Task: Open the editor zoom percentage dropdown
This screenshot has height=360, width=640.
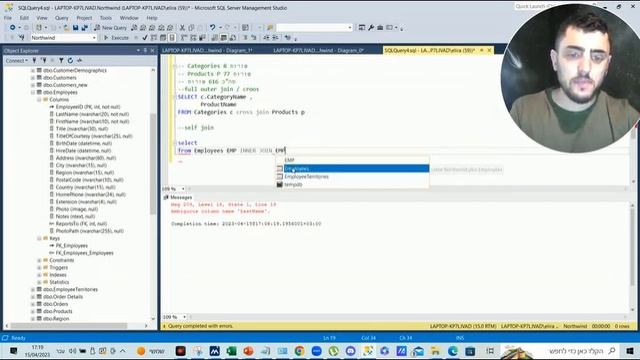Action: click(x=183, y=189)
